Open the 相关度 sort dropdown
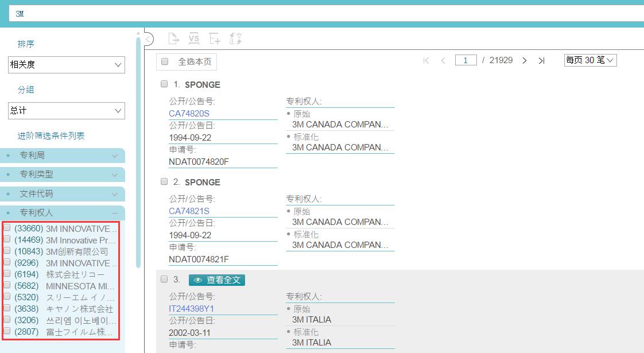Viewport: 644px width, 353px height. (x=67, y=65)
